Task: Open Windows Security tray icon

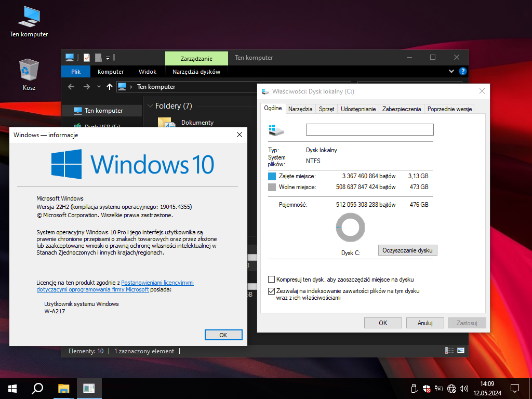Action: [x=426, y=388]
